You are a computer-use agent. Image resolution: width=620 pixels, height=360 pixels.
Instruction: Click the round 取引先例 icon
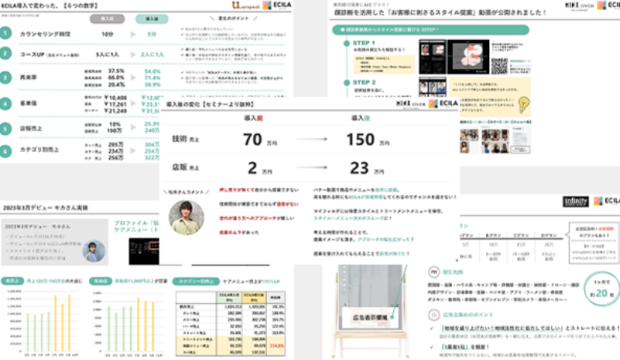[434, 272]
